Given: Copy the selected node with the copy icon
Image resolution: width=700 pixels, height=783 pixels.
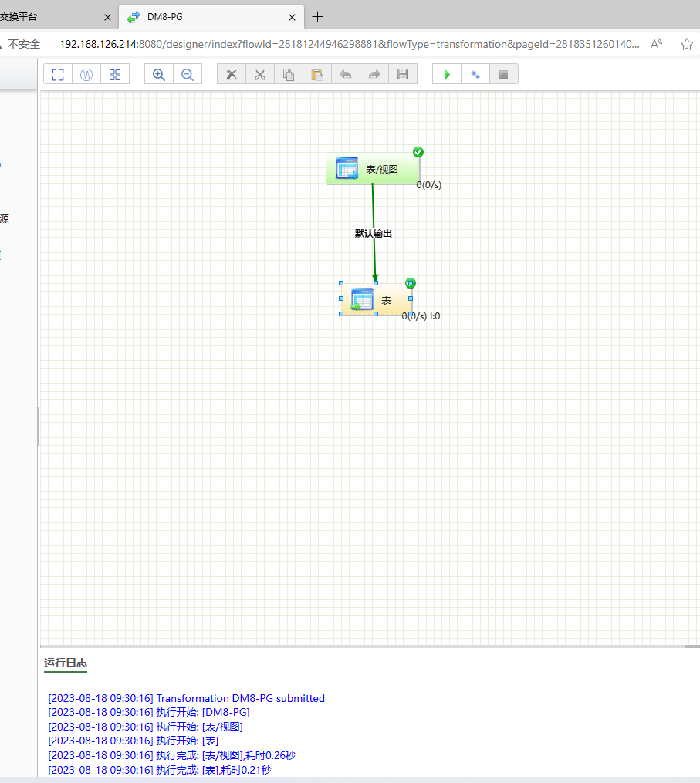Looking at the screenshot, I should (x=289, y=74).
